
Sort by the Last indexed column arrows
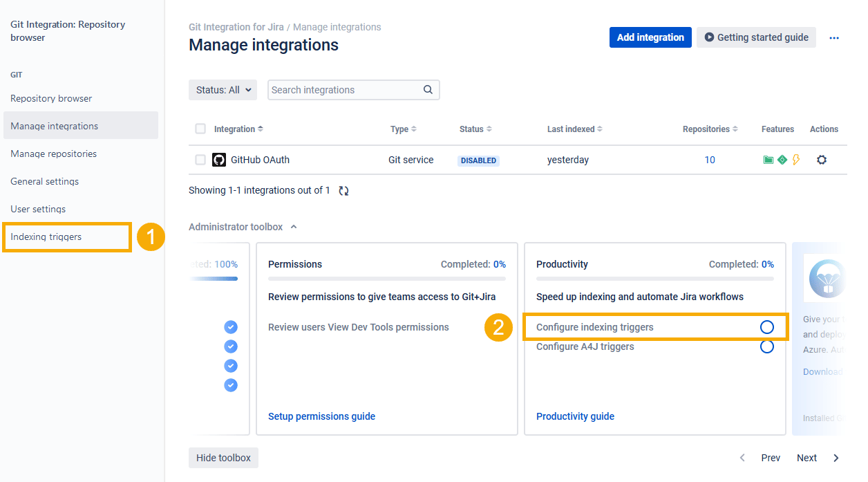point(600,129)
